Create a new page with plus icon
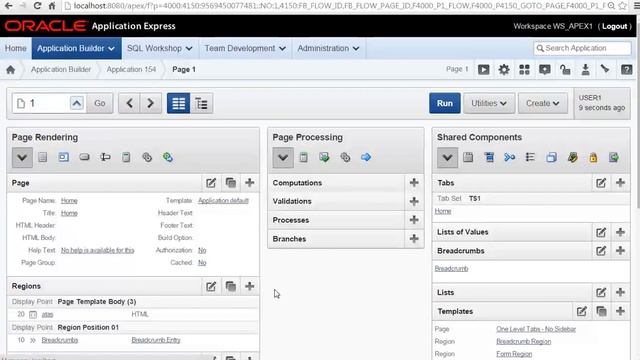 pos(249,183)
